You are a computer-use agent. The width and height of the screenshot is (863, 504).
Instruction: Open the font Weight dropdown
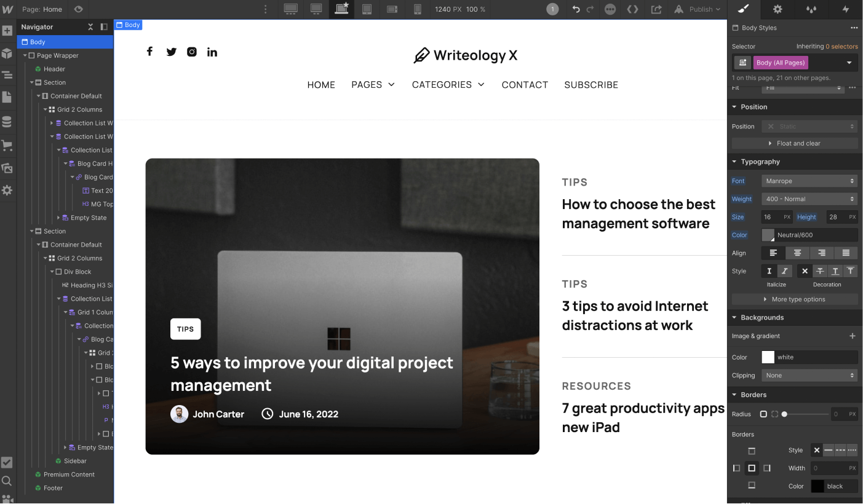(809, 199)
